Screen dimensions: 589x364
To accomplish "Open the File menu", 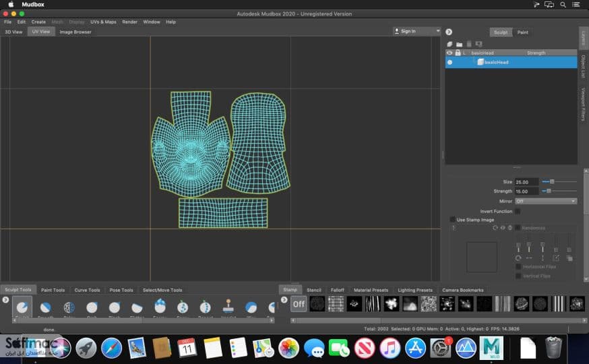I will tap(7, 22).
